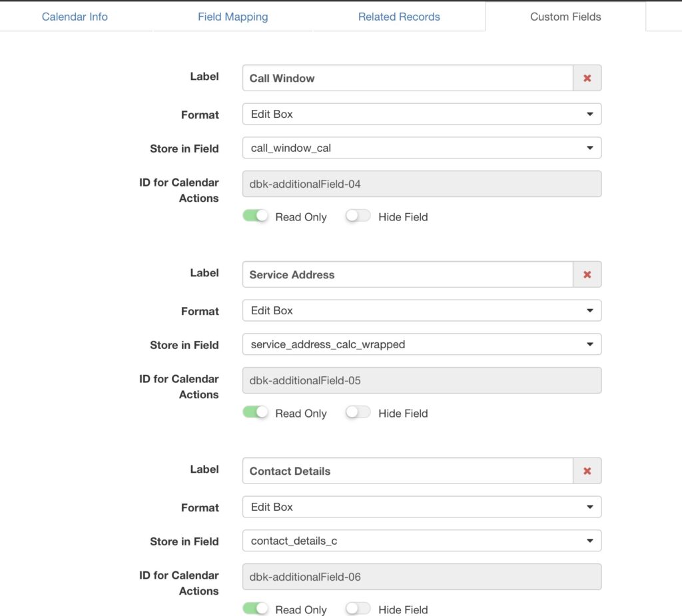Remove the Contact Details field with red X
The width and height of the screenshot is (682, 616).
coord(587,471)
